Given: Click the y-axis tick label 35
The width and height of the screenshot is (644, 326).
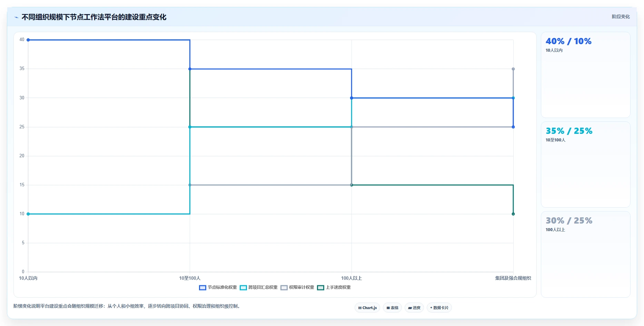Looking at the screenshot, I should point(22,69).
